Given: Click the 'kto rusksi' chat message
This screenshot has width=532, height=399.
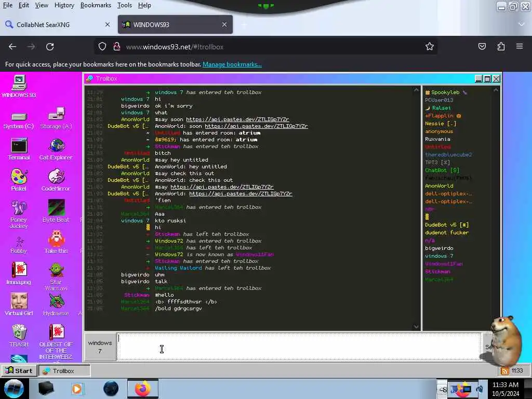Looking at the screenshot, I should (170, 220).
